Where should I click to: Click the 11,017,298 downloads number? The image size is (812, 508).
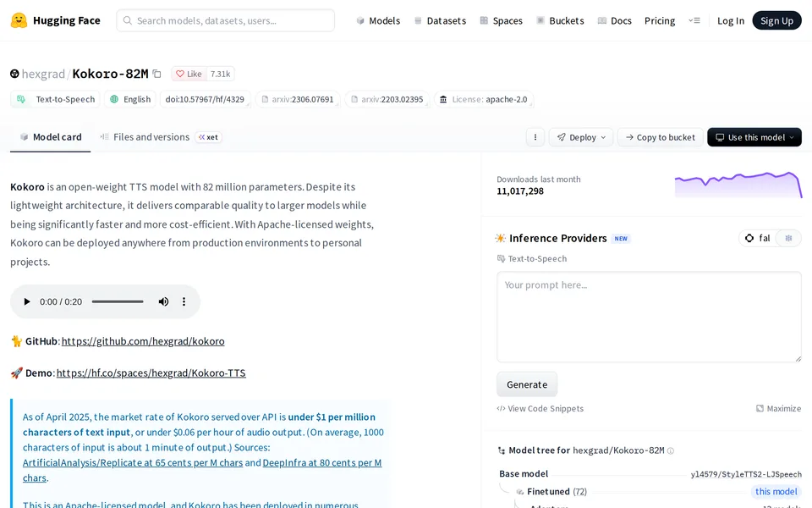tap(520, 191)
